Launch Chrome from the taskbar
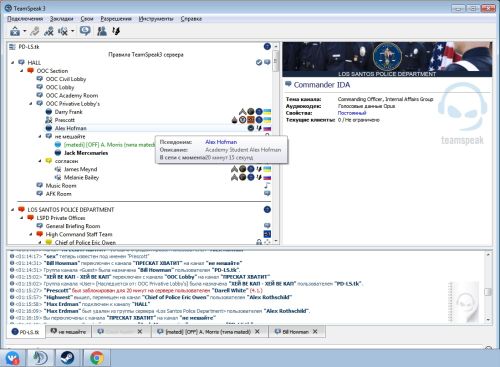The height and width of the screenshot is (367, 500). point(97,358)
